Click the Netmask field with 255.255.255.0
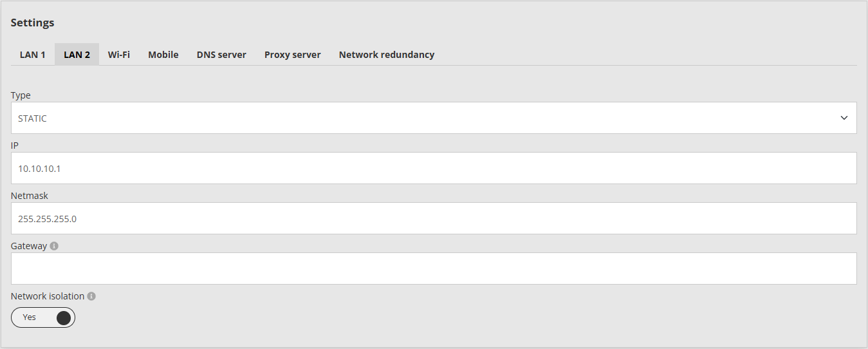This screenshot has height=349, width=868. [434, 218]
